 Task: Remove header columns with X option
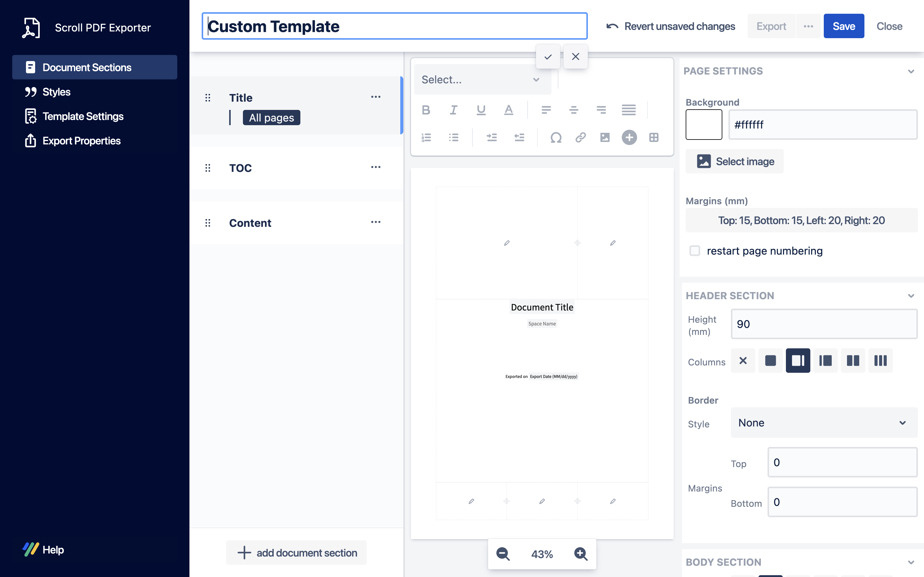coord(743,361)
